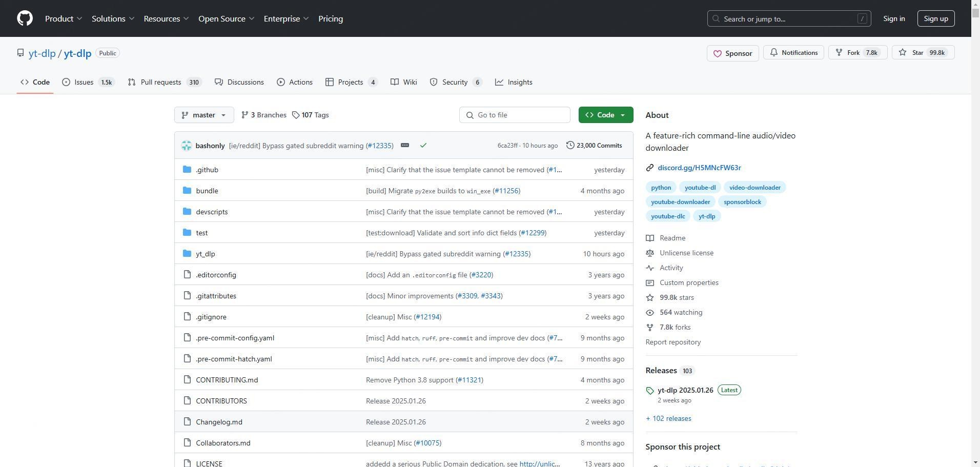Viewport: 980px width, 467px height.
Task: Click the tag icon next to 107 Tags
Action: [296, 115]
